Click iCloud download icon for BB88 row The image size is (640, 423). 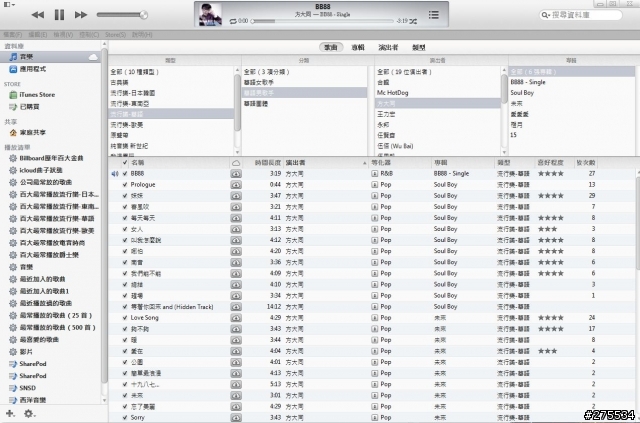pyautogui.click(x=236, y=174)
